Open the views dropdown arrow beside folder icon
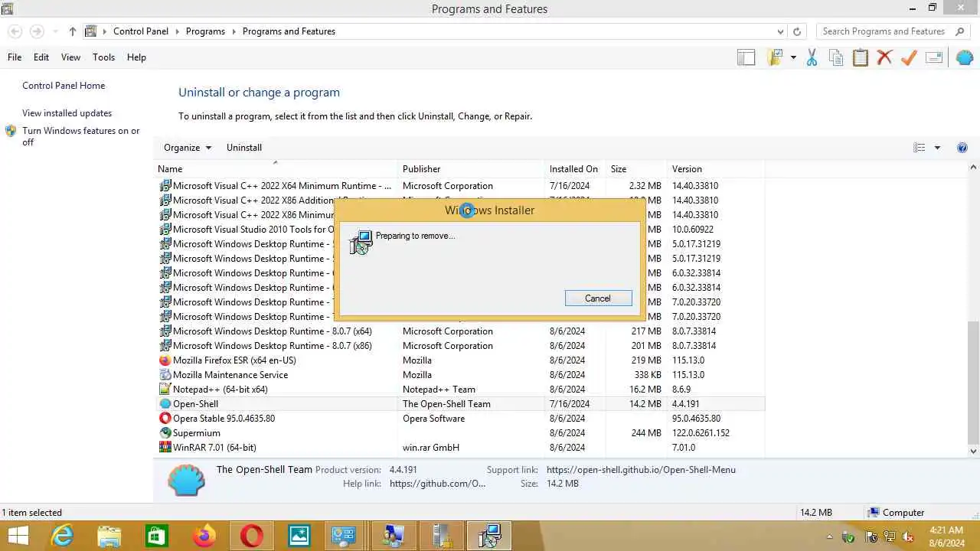Viewport: 980px width, 551px height. (x=793, y=57)
